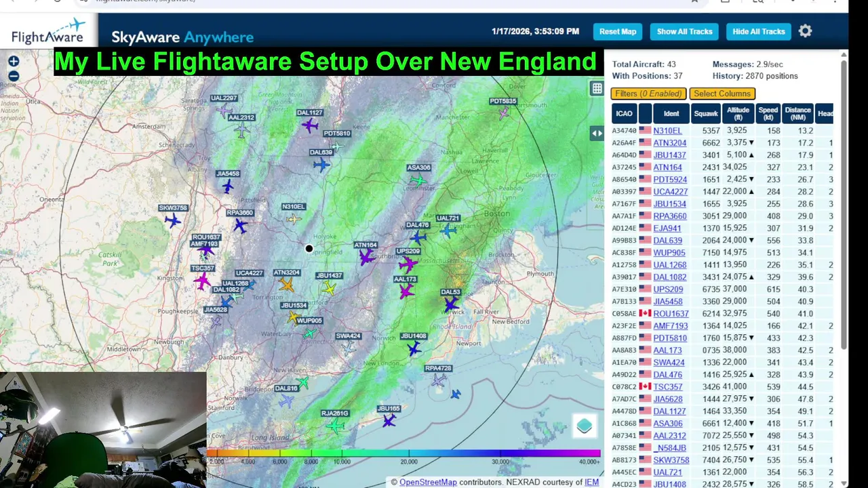
Task: Select the TSC357 aircraft icon on map
Action: (202, 281)
